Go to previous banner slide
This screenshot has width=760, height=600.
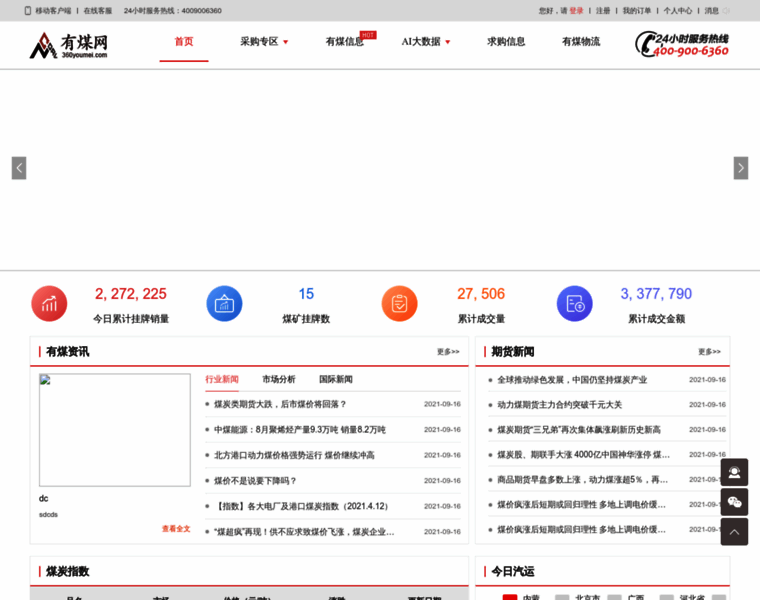click(x=19, y=168)
